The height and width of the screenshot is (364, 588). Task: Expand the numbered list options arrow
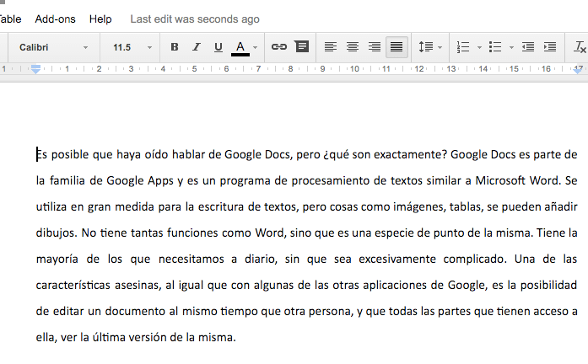(x=479, y=47)
